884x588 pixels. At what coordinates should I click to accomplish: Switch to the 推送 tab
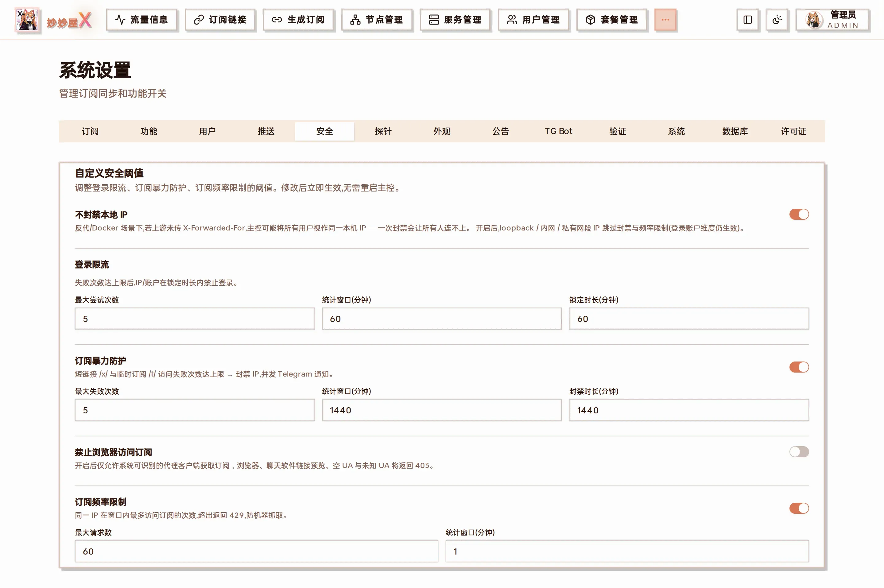point(266,131)
